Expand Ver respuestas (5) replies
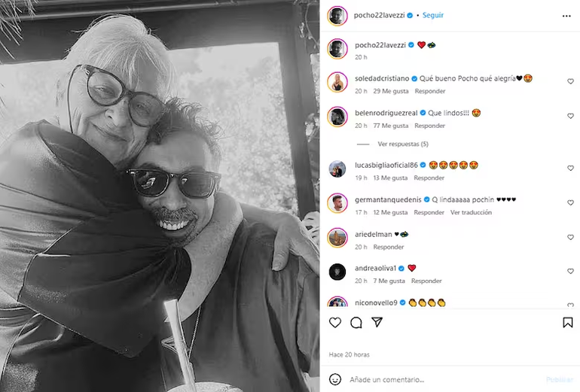 point(403,144)
